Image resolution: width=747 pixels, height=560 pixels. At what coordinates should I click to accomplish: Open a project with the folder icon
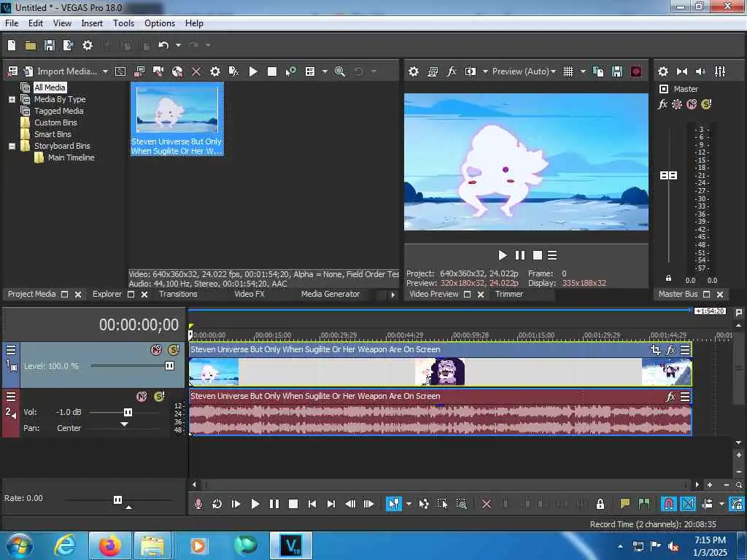(31, 45)
